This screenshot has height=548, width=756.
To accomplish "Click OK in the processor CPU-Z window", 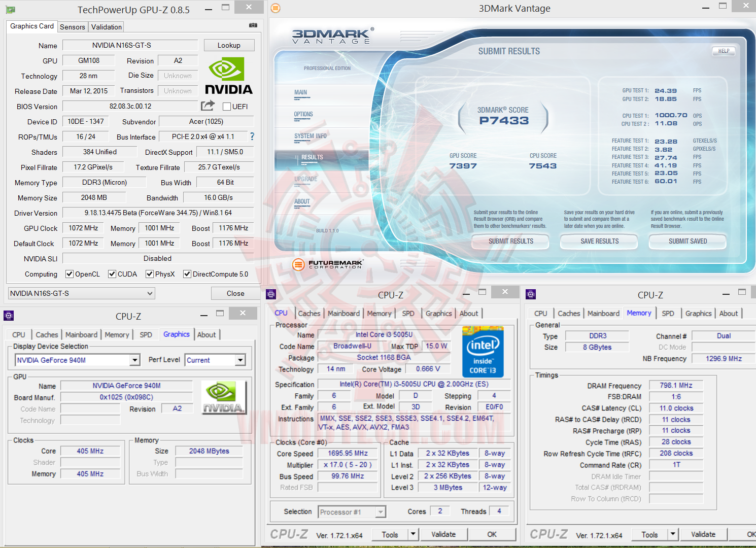I will (492, 534).
